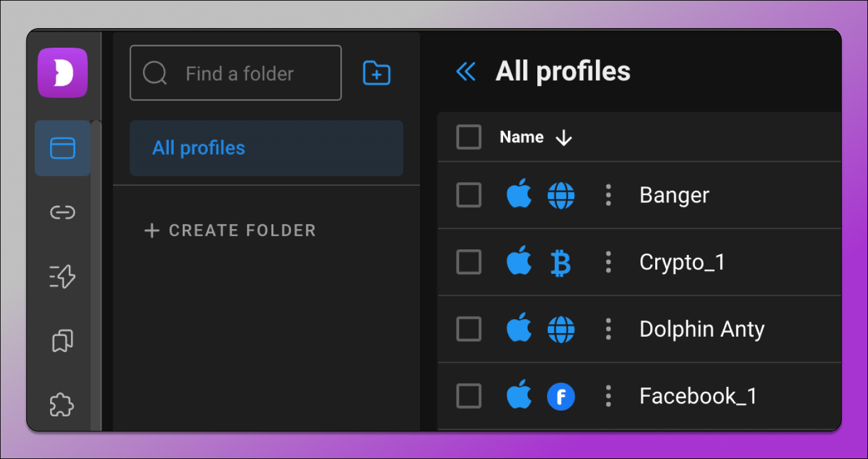This screenshot has height=459, width=868.
Task: Open the Automation lightning sidebar icon
Action: pos(62,276)
